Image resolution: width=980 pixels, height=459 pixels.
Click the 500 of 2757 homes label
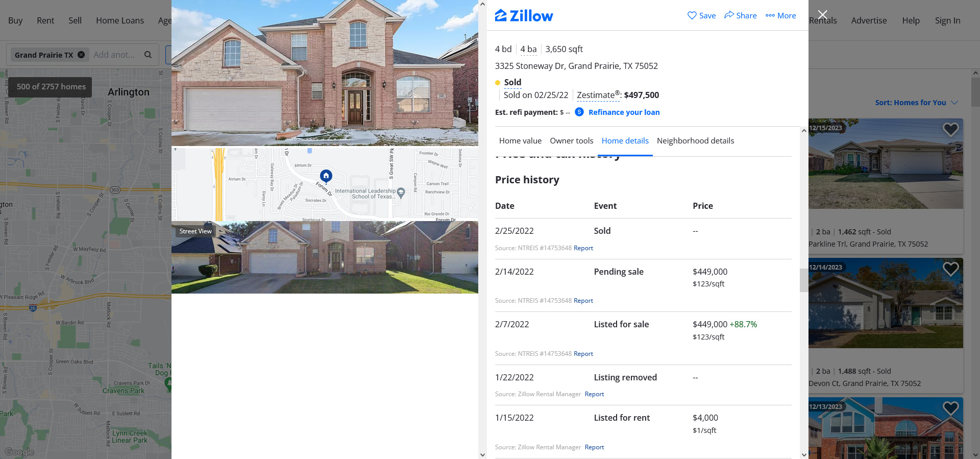tap(51, 87)
